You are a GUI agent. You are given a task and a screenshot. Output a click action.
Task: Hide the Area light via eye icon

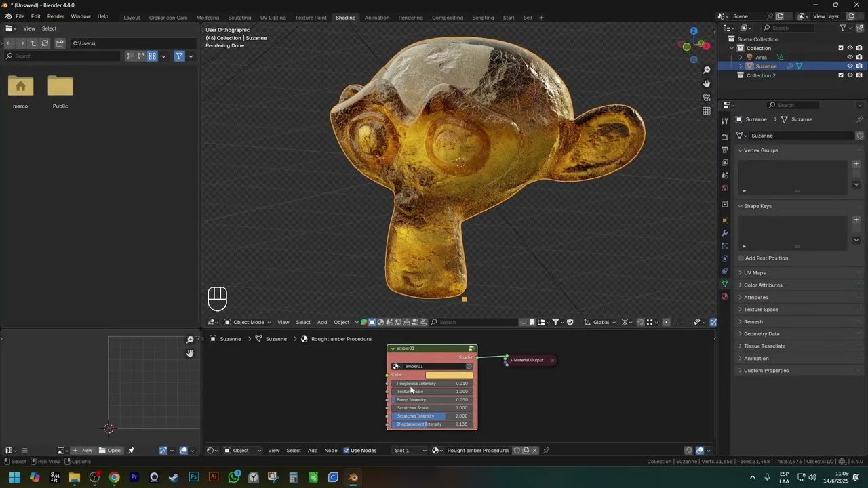850,57
